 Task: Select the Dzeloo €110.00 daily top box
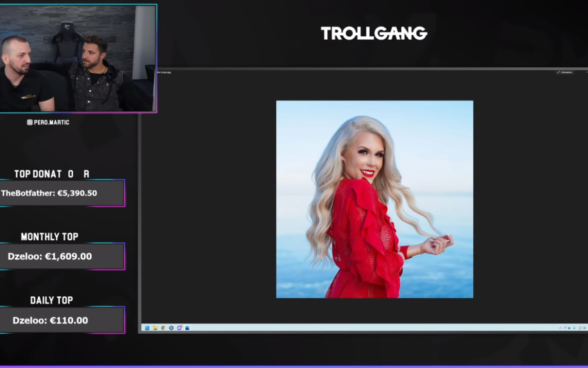click(62, 320)
